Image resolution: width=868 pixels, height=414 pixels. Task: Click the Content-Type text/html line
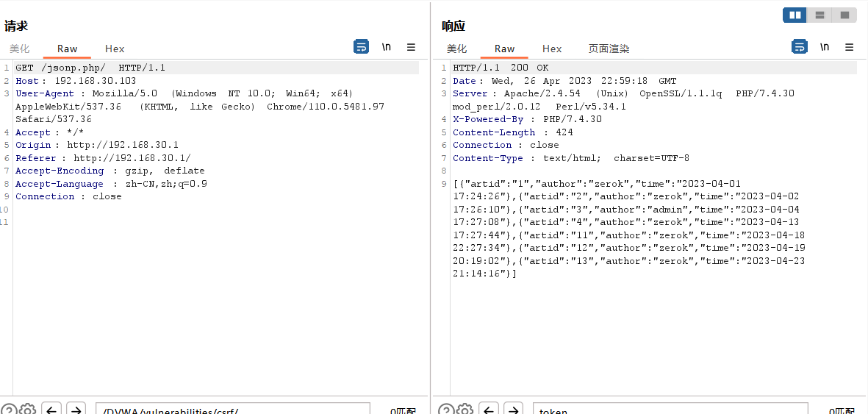(x=571, y=158)
